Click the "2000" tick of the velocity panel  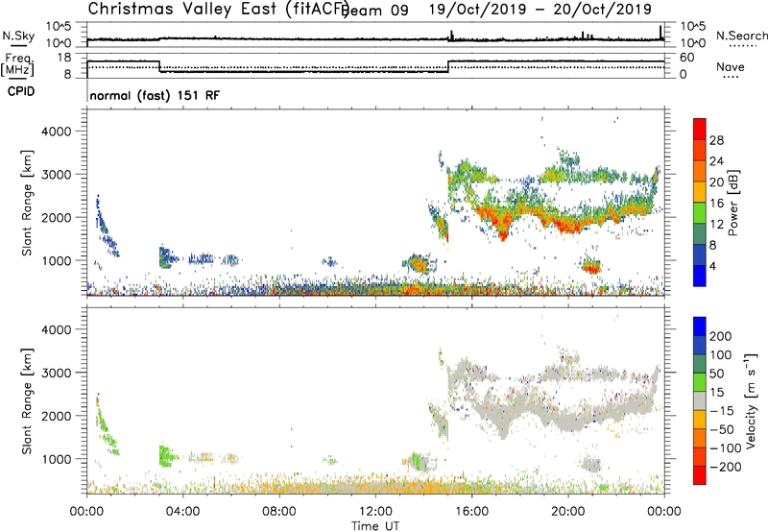(56, 416)
